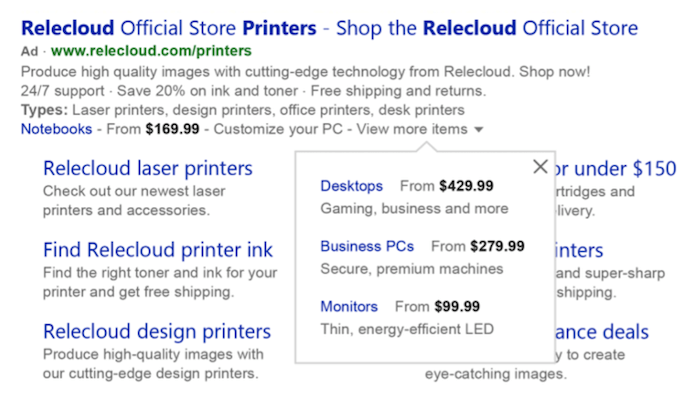Open the partially hidden under $150 sitelink
Screen dimensions: 700x401
(x=616, y=169)
